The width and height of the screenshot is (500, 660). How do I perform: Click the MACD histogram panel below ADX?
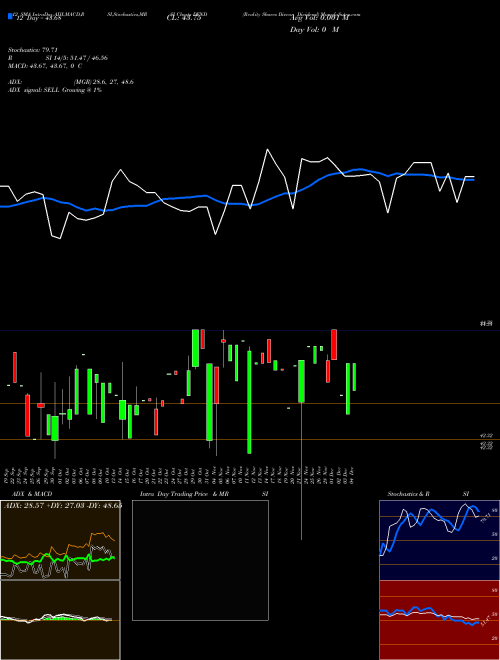(60, 620)
